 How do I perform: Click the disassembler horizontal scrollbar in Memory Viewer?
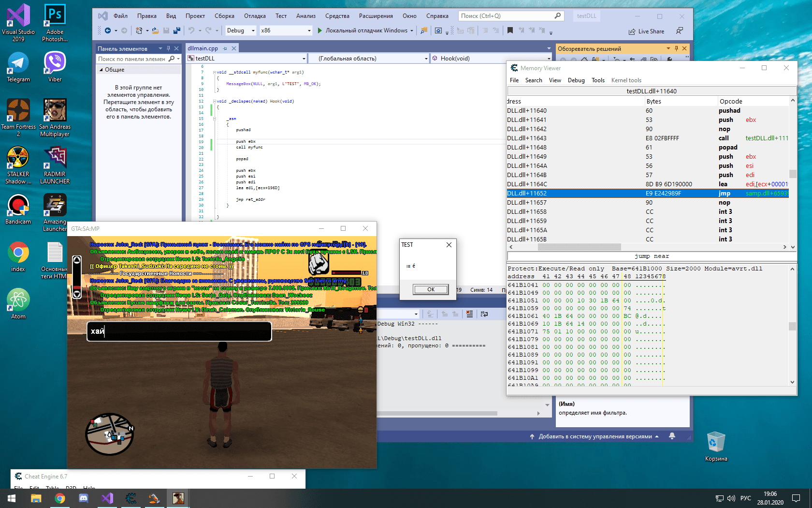(648, 247)
